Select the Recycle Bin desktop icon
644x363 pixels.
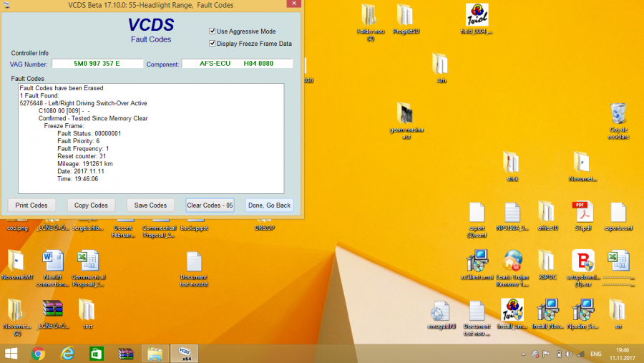(618, 115)
